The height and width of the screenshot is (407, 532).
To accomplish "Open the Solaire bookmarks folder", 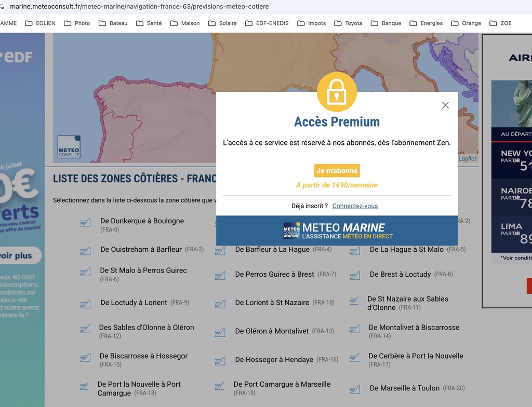I will pos(222,23).
